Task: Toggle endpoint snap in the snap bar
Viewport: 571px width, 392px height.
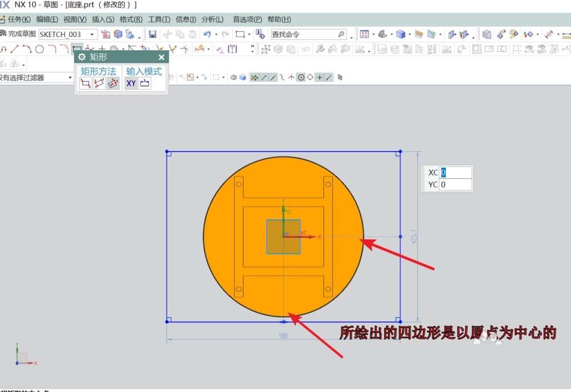Action: click(x=264, y=76)
